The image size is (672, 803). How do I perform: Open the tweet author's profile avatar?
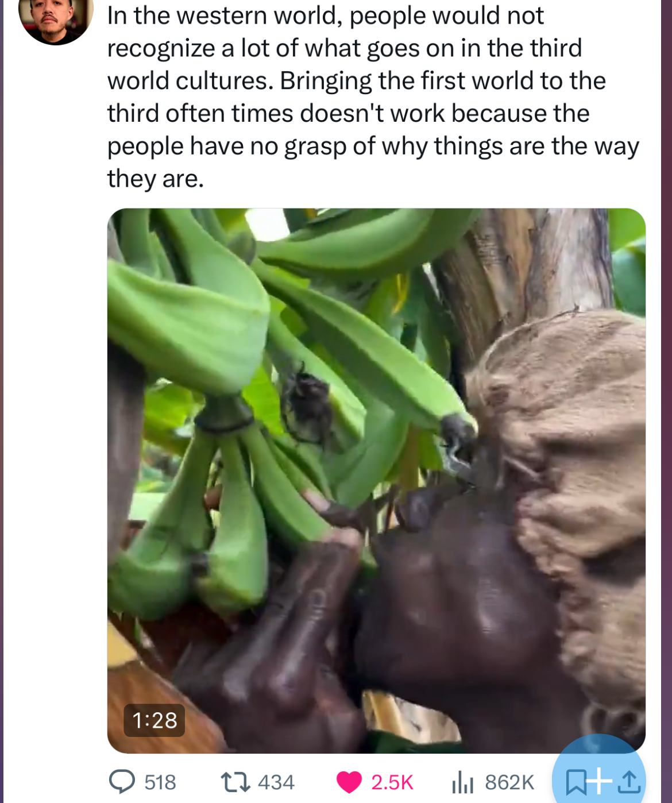point(56,17)
